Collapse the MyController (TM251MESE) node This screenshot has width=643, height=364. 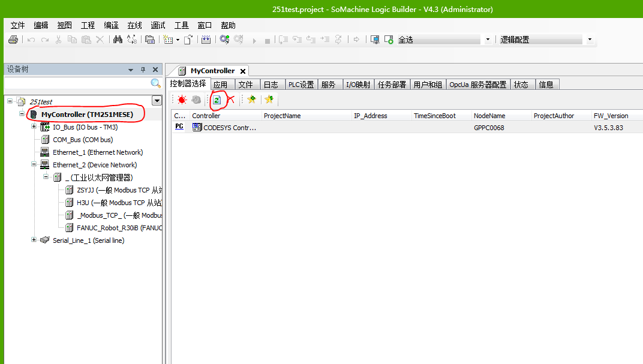click(x=22, y=114)
